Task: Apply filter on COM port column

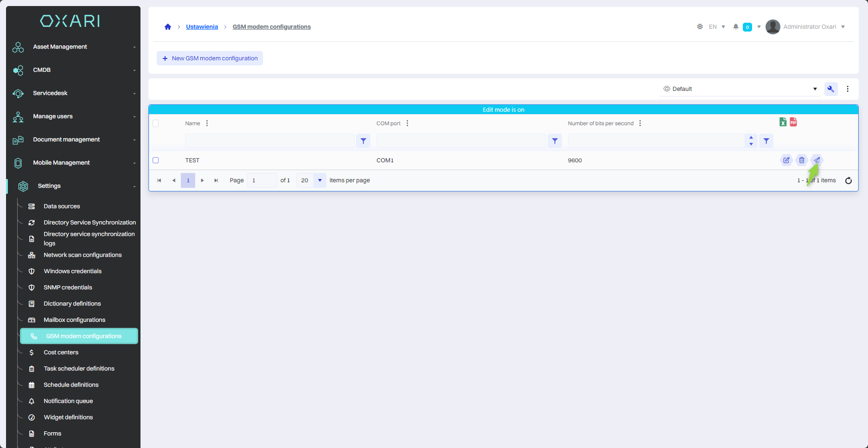Action: [555, 141]
